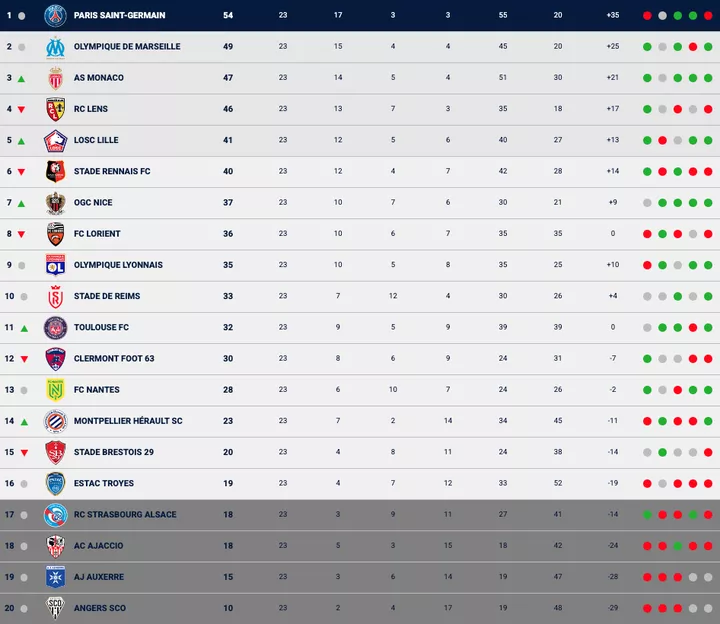This screenshot has height=624, width=720.
Task: Click the AS Monaco club crest
Action: (55, 78)
